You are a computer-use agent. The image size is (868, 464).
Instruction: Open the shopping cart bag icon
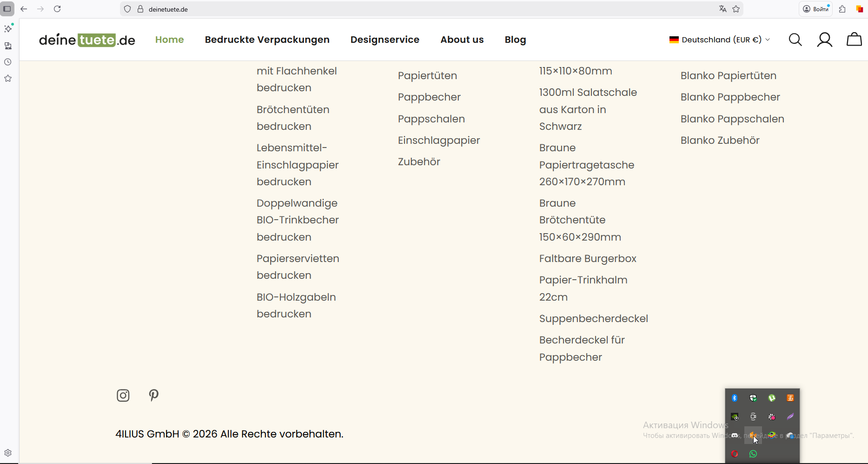click(x=854, y=40)
